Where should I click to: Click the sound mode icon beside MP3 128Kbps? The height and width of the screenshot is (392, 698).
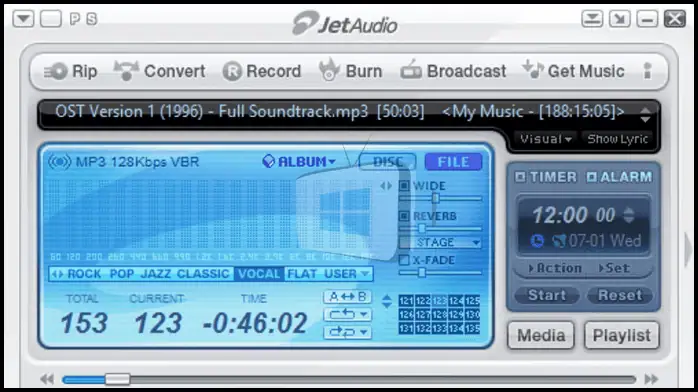click(x=59, y=162)
